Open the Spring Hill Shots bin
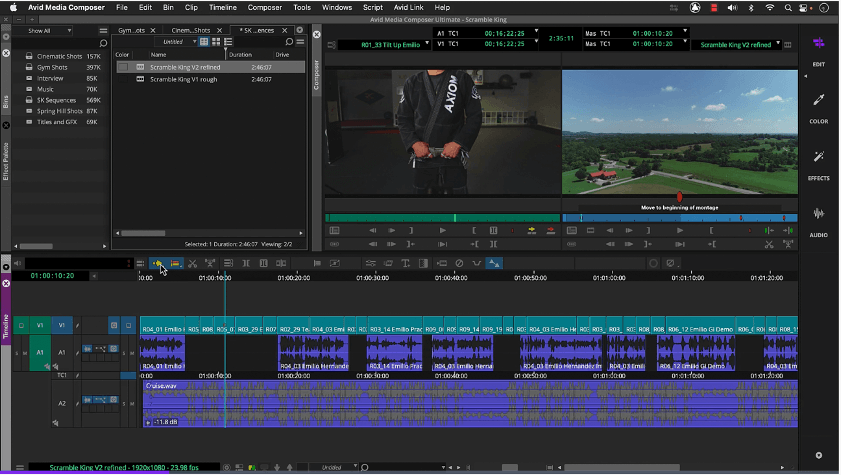The width and height of the screenshot is (842, 476). point(60,111)
